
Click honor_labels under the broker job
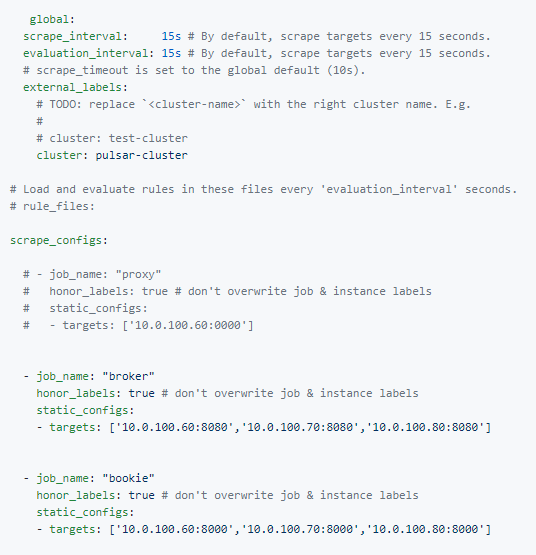point(75,393)
